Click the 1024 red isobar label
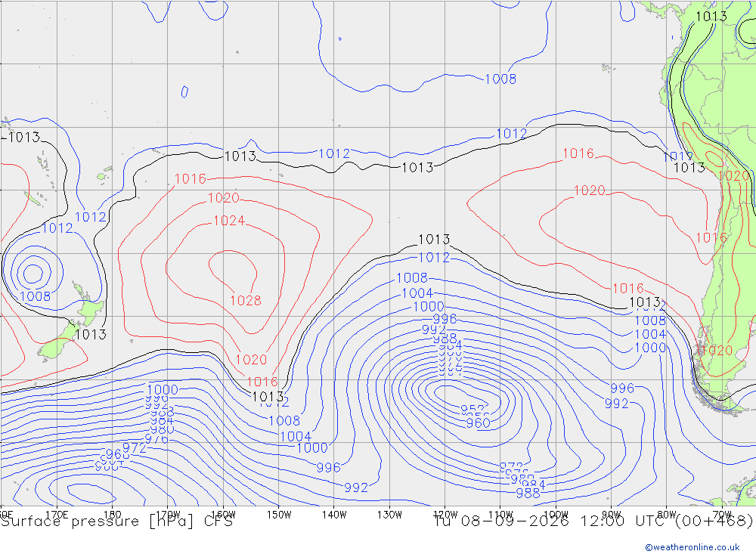 pos(229,221)
